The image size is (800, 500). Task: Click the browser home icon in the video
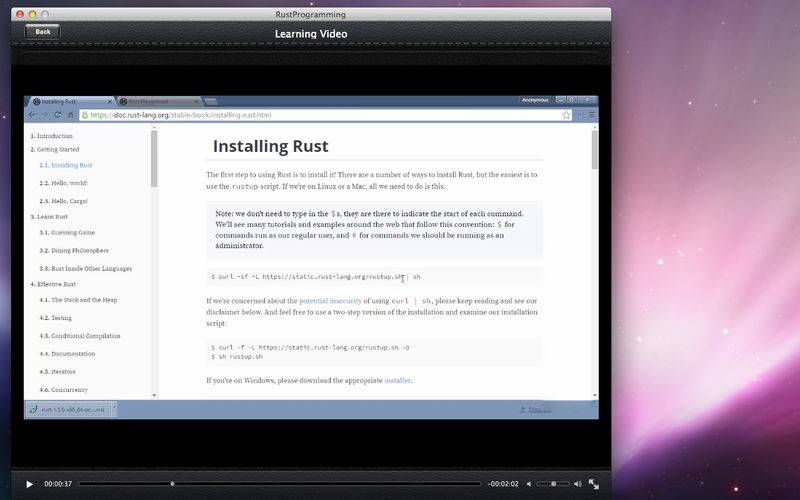(71, 115)
